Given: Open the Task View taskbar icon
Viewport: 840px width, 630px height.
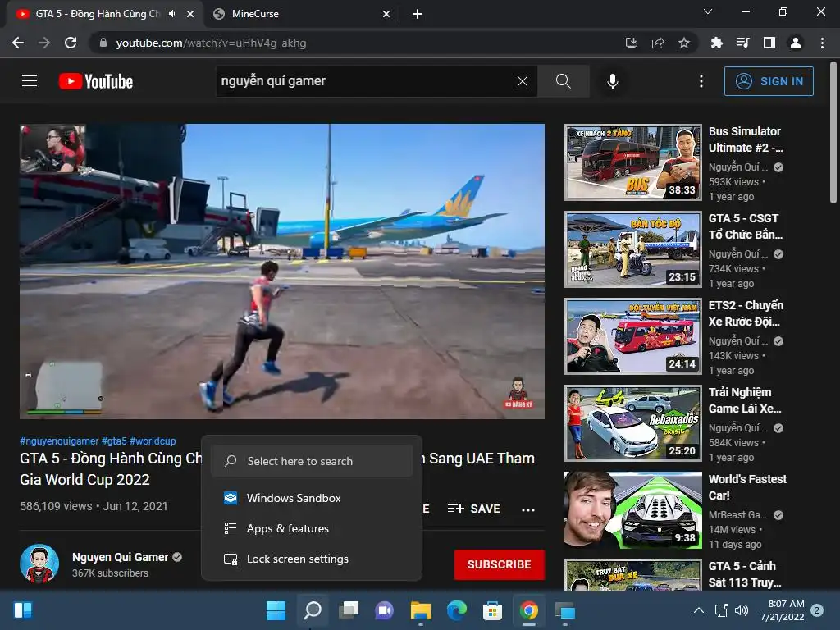Looking at the screenshot, I should click(348, 610).
